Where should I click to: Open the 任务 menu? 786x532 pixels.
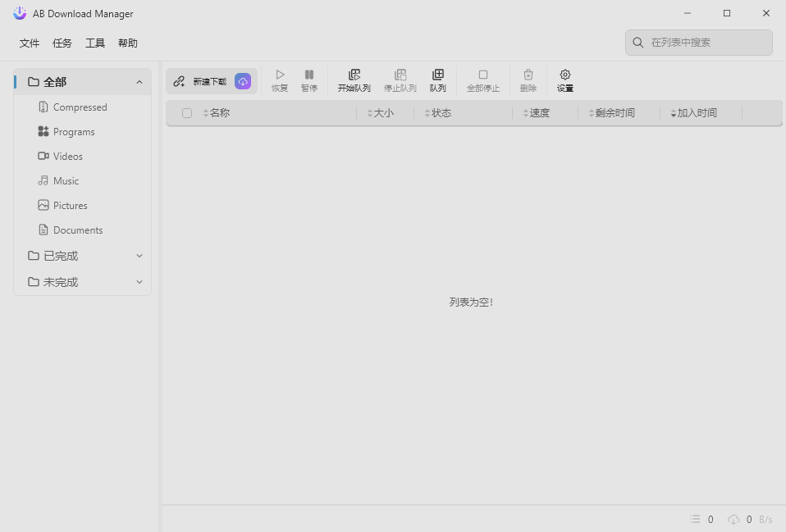click(x=62, y=43)
